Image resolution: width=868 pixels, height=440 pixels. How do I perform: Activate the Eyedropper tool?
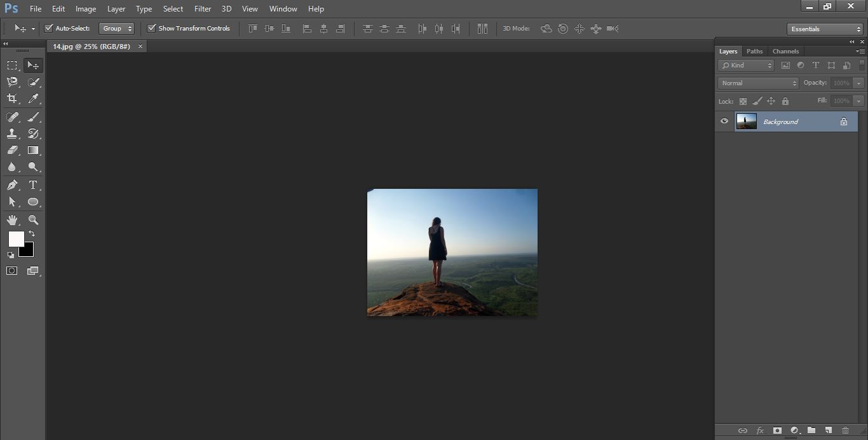point(33,98)
